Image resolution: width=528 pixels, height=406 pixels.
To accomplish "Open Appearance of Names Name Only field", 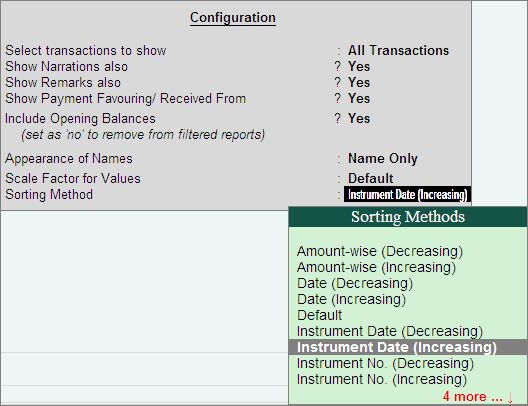I will 383,159.
